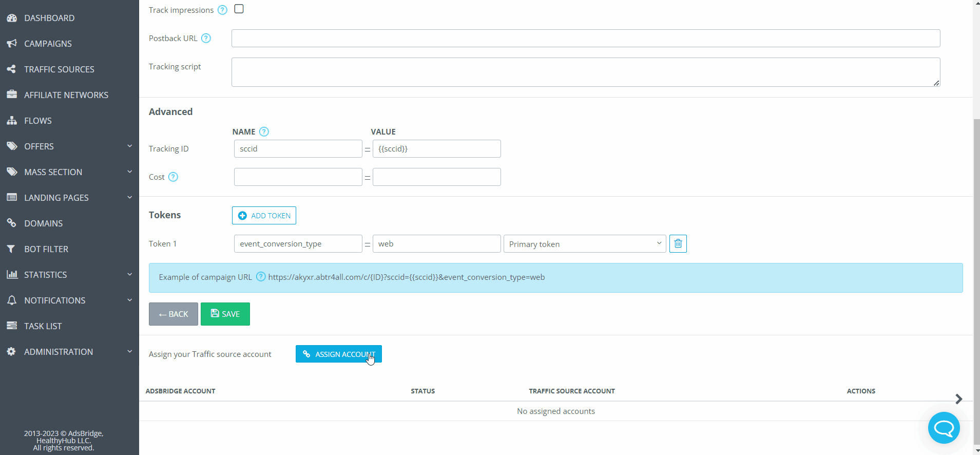Open help tooltip for Cost

pos(173,177)
